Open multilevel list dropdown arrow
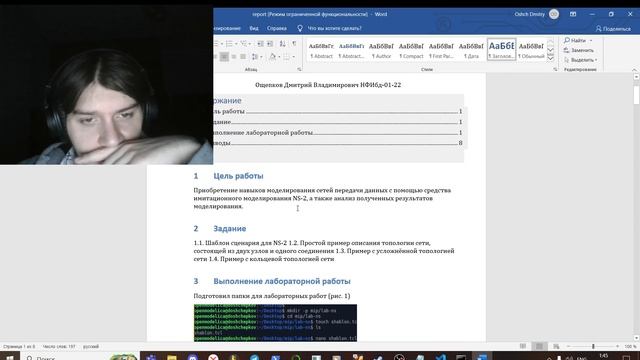640x360 pixels. coord(249,44)
